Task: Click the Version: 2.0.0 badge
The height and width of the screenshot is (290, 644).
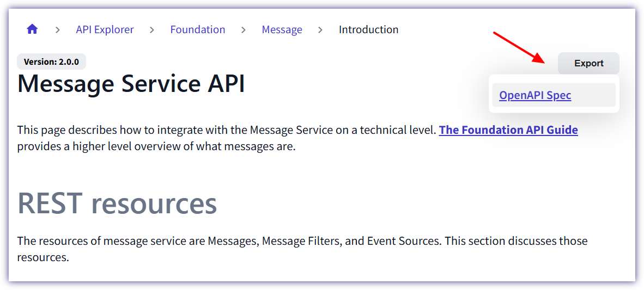Action: [x=51, y=62]
